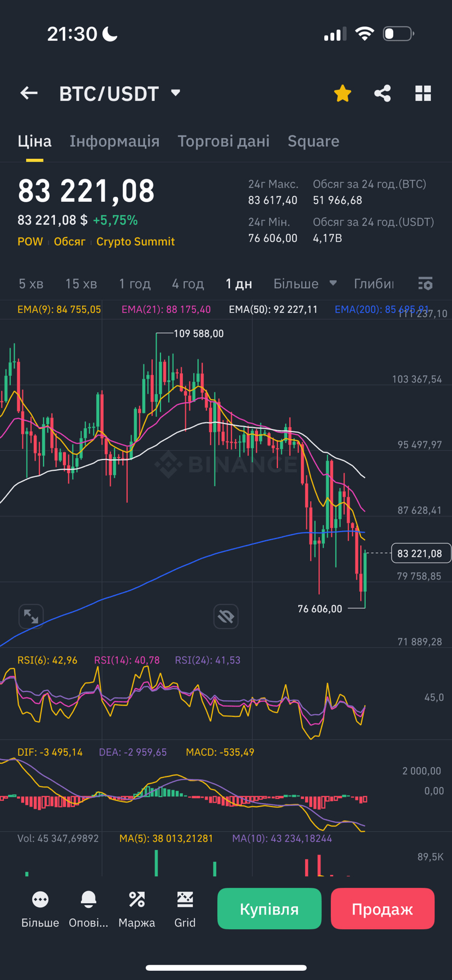This screenshot has height=980, width=452.
Task: Select the 4 год timeframe
Action: pos(188,284)
